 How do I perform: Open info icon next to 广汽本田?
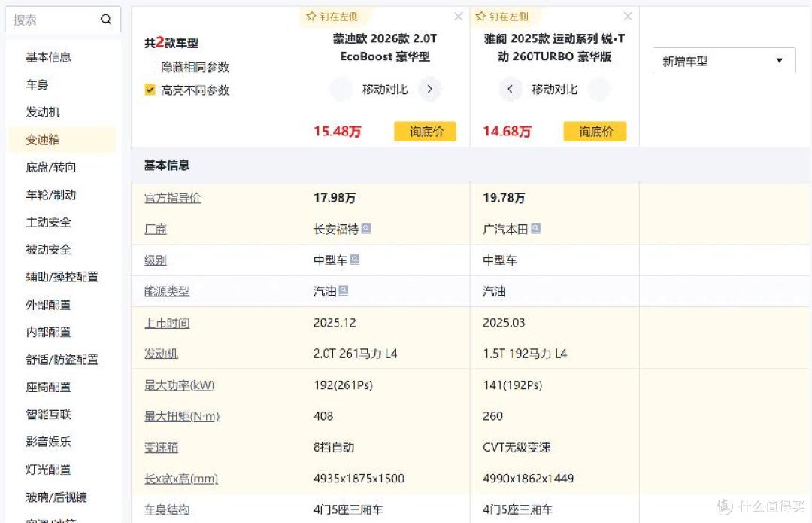point(536,228)
